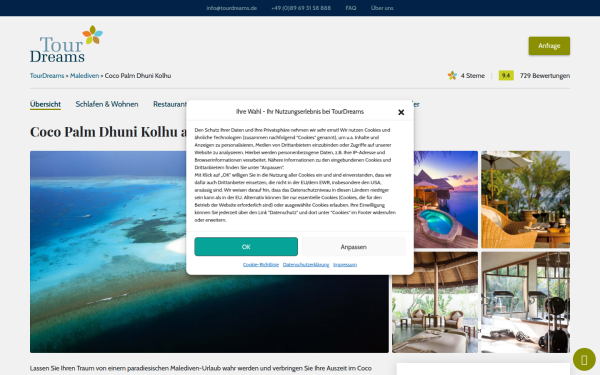Click the 729 Bewertungen text
600x375 pixels.
pyautogui.click(x=545, y=76)
